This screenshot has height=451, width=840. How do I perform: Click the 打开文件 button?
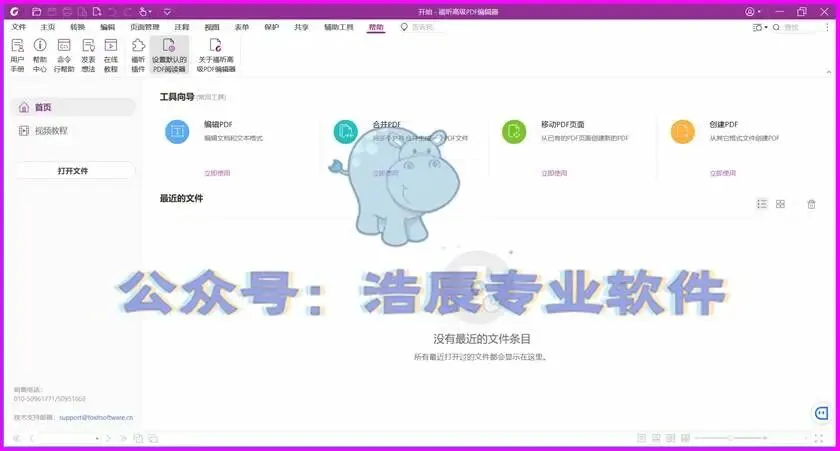(73, 171)
